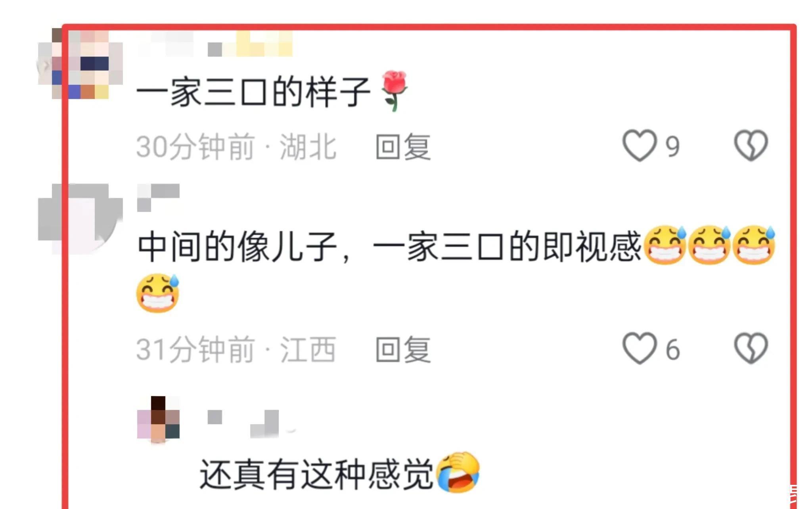Tap broken-heart icon on the 江西 comment
The height and width of the screenshot is (509, 812).
point(751,349)
